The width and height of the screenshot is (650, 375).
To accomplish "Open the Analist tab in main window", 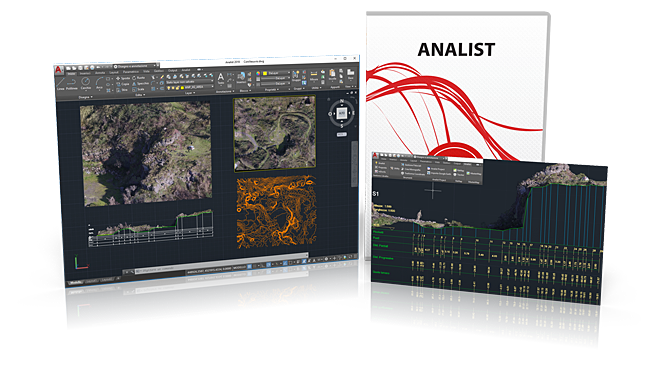I will (186, 70).
